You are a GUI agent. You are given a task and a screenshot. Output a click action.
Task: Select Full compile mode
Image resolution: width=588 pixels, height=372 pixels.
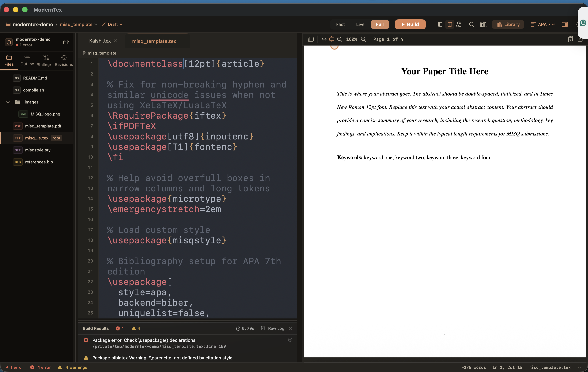[x=380, y=24]
